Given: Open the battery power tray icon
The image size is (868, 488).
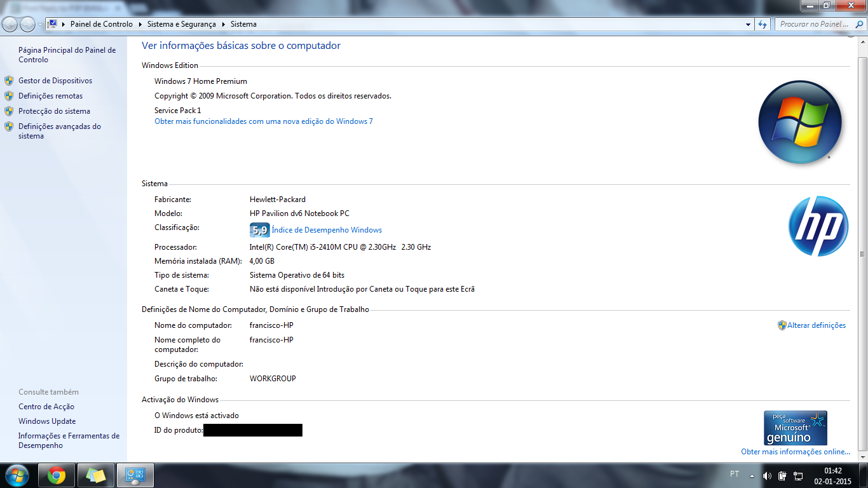Looking at the screenshot, I should (x=782, y=476).
